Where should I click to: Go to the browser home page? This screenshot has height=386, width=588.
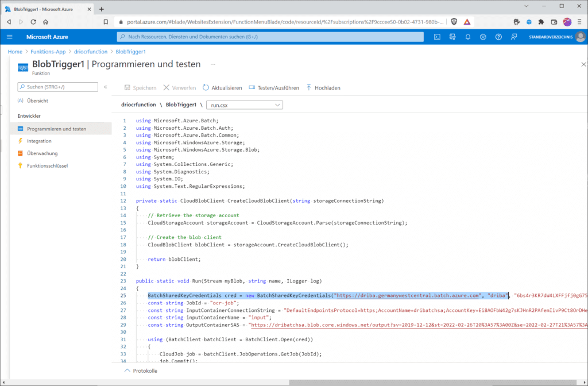click(45, 22)
